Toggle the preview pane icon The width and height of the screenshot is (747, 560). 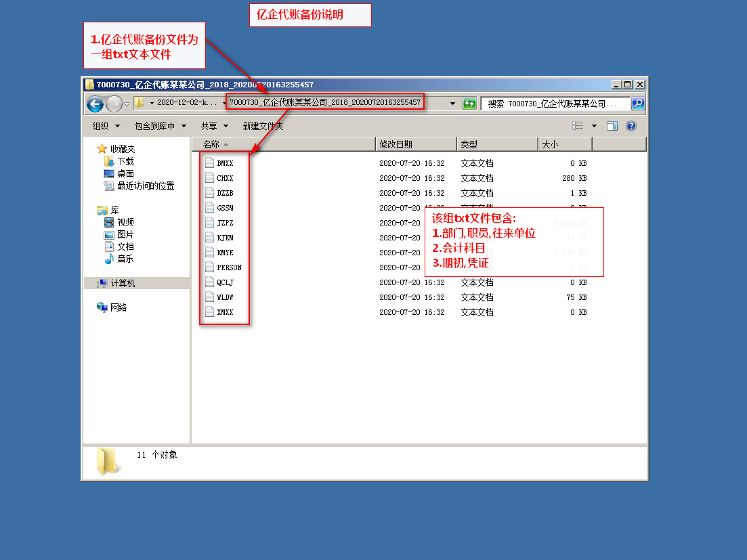pyautogui.click(x=612, y=126)
